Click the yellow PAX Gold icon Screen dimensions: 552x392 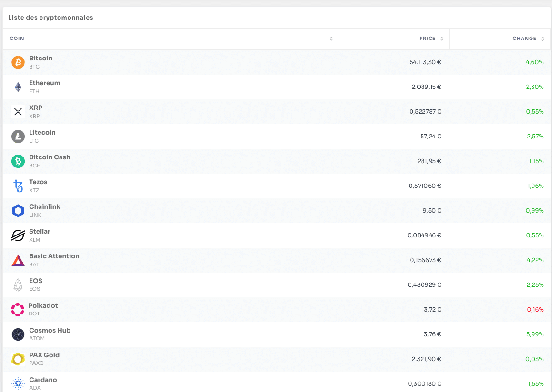(18, 359)
